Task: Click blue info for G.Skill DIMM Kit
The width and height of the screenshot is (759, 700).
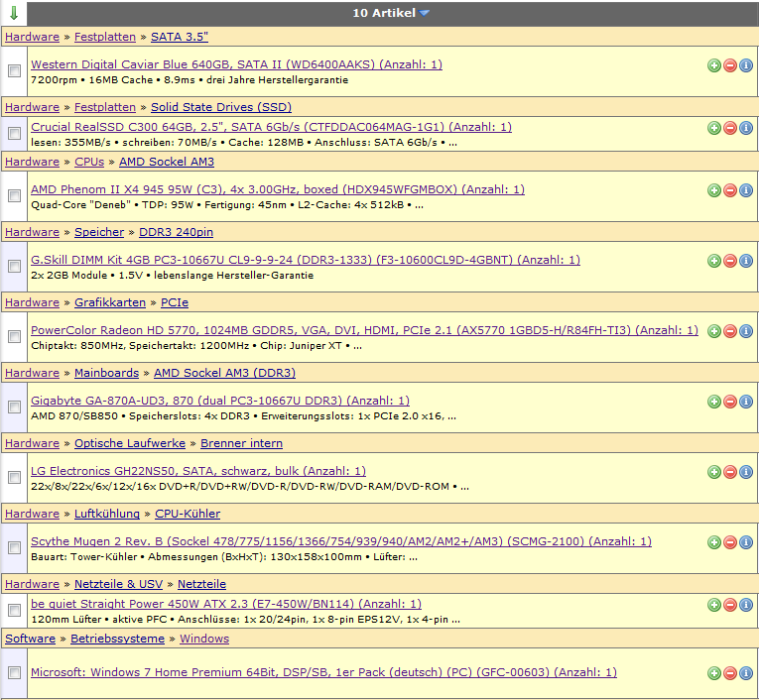Action: click(746, 261)
